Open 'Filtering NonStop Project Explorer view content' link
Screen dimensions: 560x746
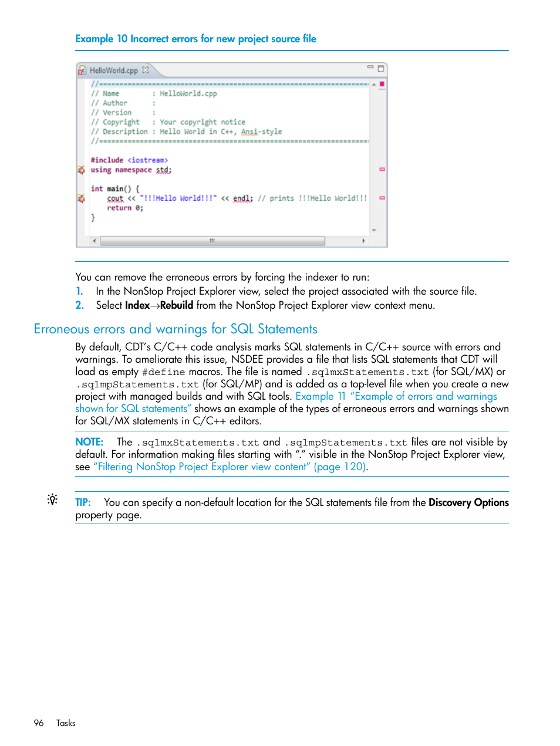(x=230, y=467)
